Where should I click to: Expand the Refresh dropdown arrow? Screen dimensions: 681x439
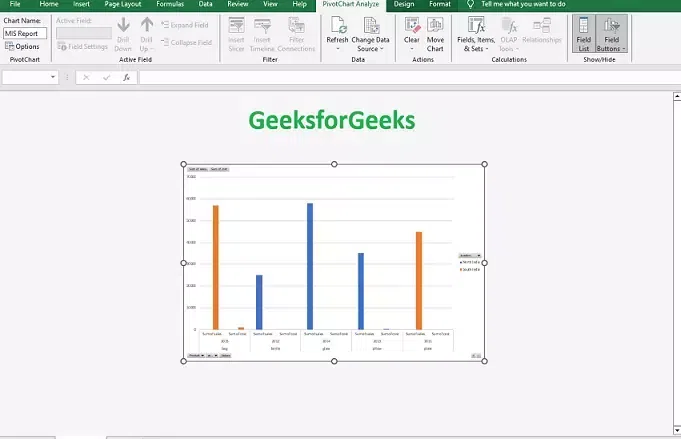click(x=338, y=49)
